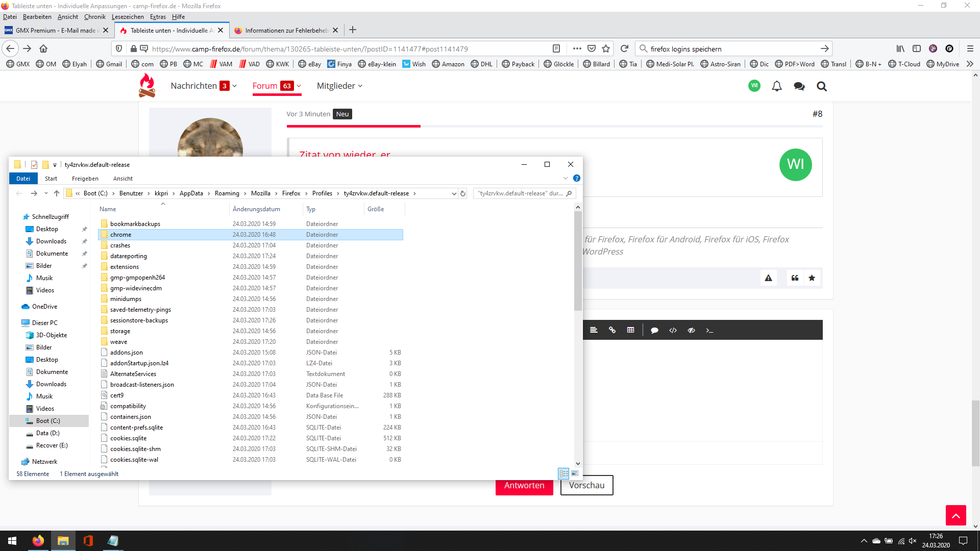
Task: Switch to the Ansicht ribbon tab
Action: coord(122,179)
